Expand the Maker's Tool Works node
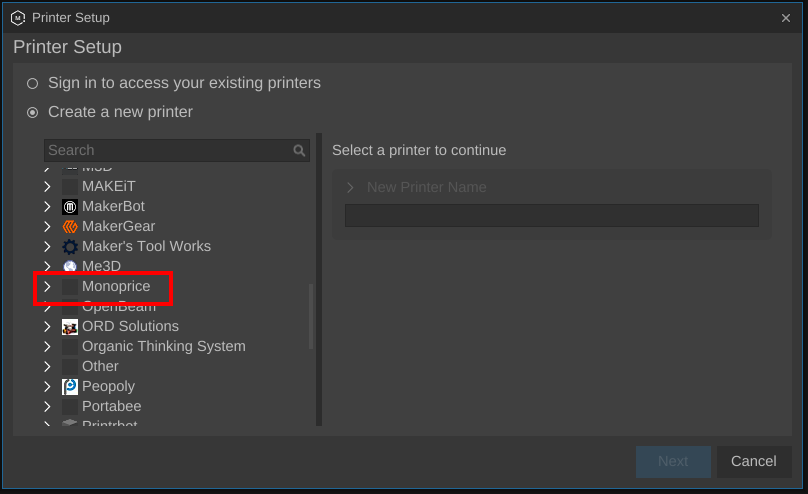 [47, 247]
